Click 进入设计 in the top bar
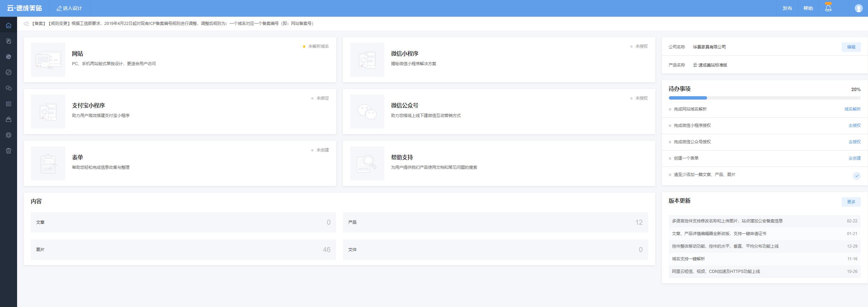Image resolution: width=868 pixels, height=307 pixels. (69, 8)
